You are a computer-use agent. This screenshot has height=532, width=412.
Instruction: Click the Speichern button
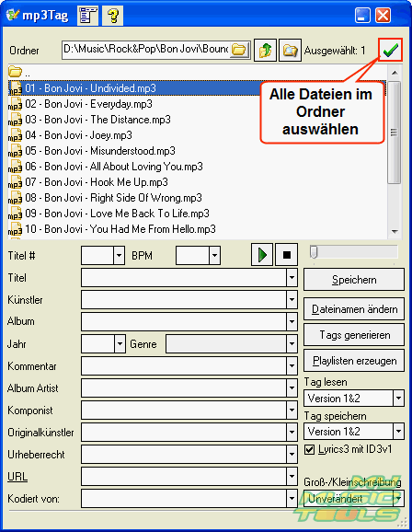[354, 280]
